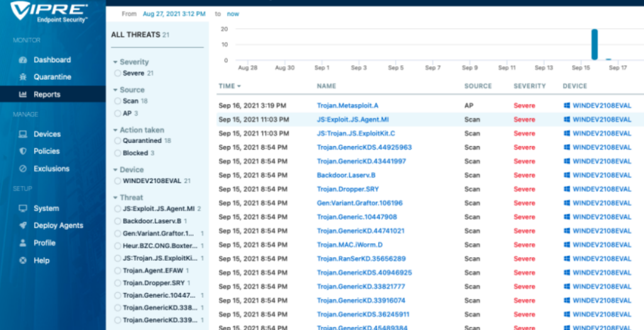Click Windows icon in Trojan.RanSerKD.35656289 row
Viewport: 644px width, 330px height.
[x=567, y=259]
